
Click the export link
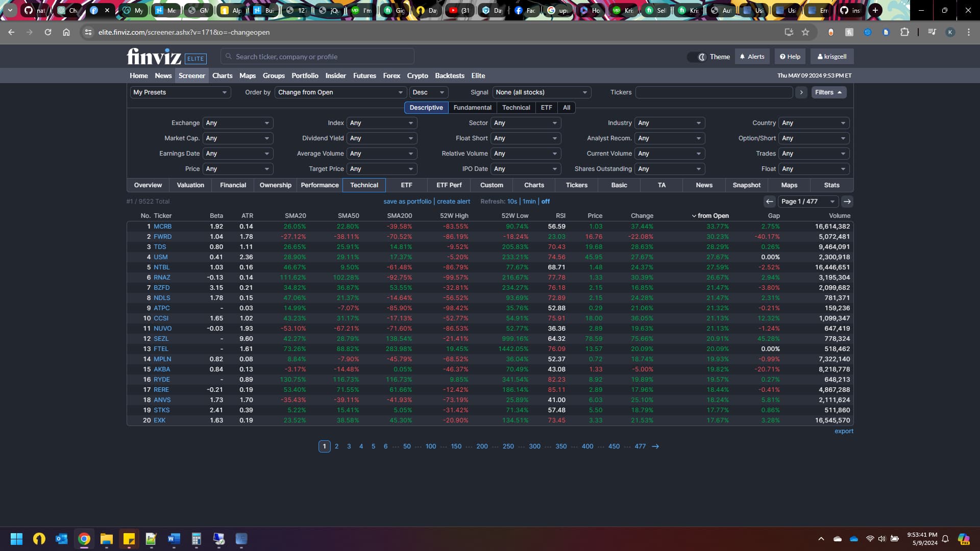point(843,431)
